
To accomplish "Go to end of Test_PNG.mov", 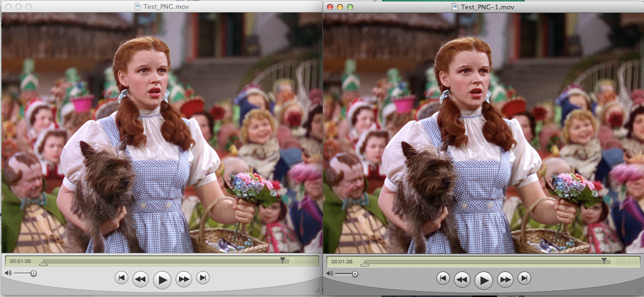I will pos(203,277).
